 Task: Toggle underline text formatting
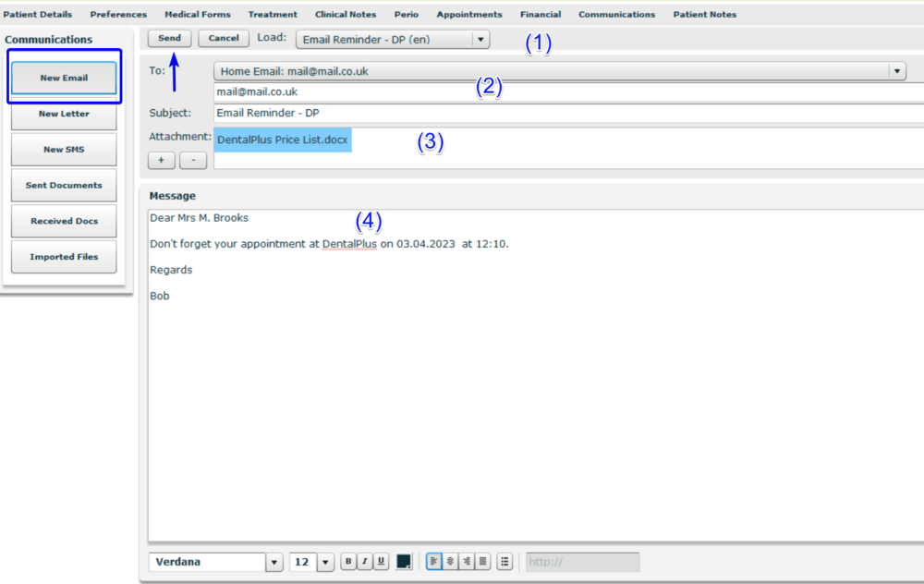[380, 562]
